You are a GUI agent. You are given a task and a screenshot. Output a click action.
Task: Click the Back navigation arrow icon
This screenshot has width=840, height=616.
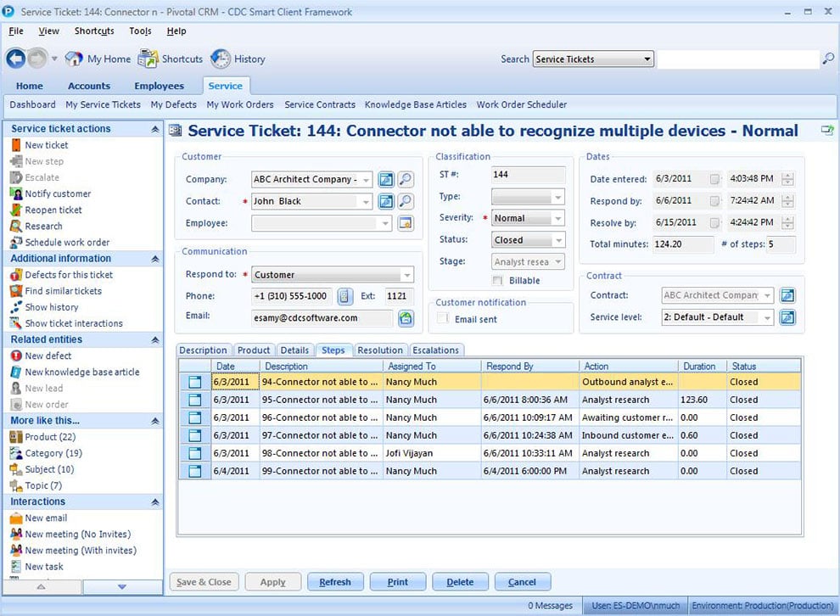[15, 59]
